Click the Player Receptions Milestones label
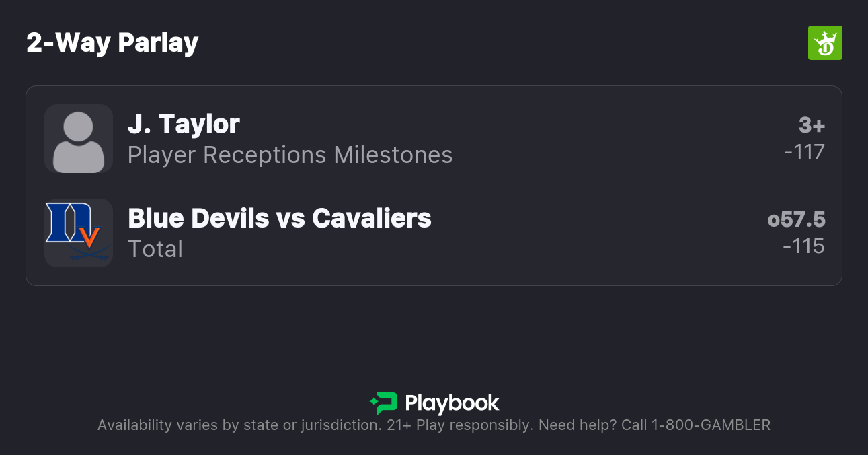Image resolution: width=868 pixels, height=455 pixels. 290,155
